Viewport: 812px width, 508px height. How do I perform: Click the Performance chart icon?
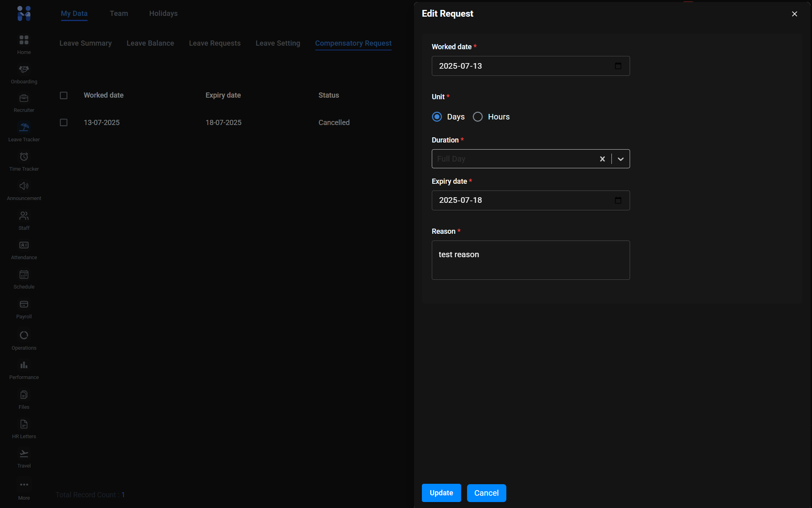(x=24, y=365)
